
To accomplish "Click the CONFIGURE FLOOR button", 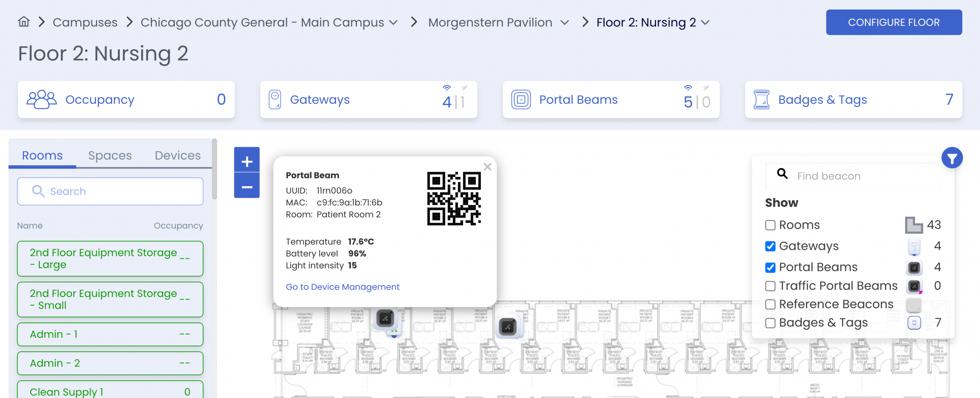I will (x=894, y=22).
